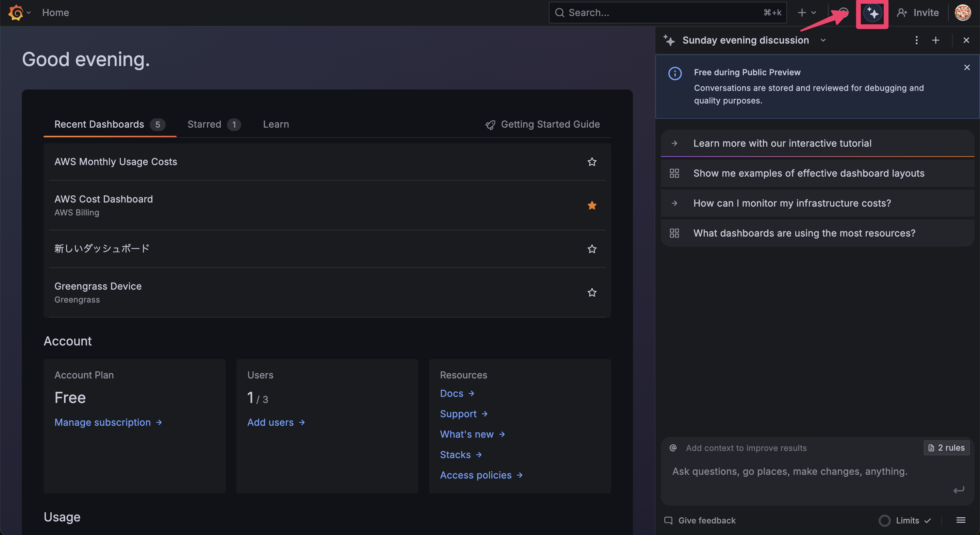Switch to the Learn tab
The width and height of the screenshot is (980, 535).
276,125
